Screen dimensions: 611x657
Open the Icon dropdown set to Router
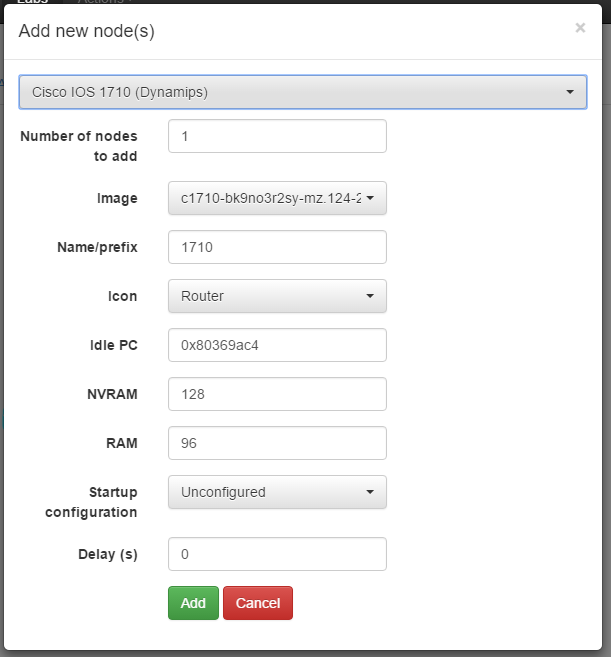(277, 296)
